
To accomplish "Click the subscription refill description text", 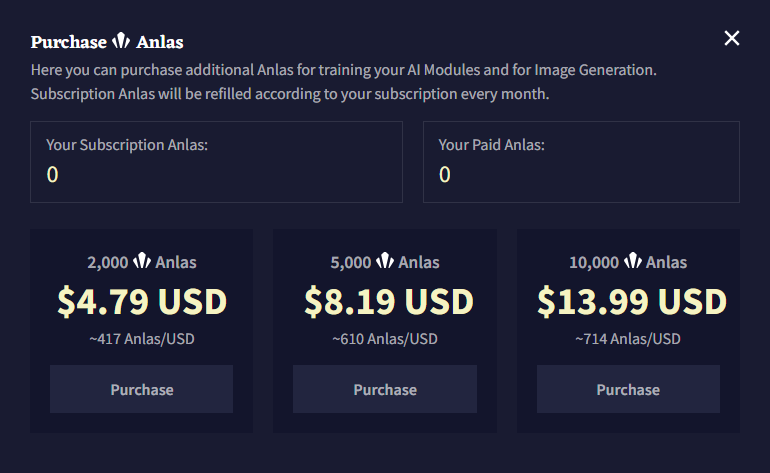I will click(x=290, y=94).
